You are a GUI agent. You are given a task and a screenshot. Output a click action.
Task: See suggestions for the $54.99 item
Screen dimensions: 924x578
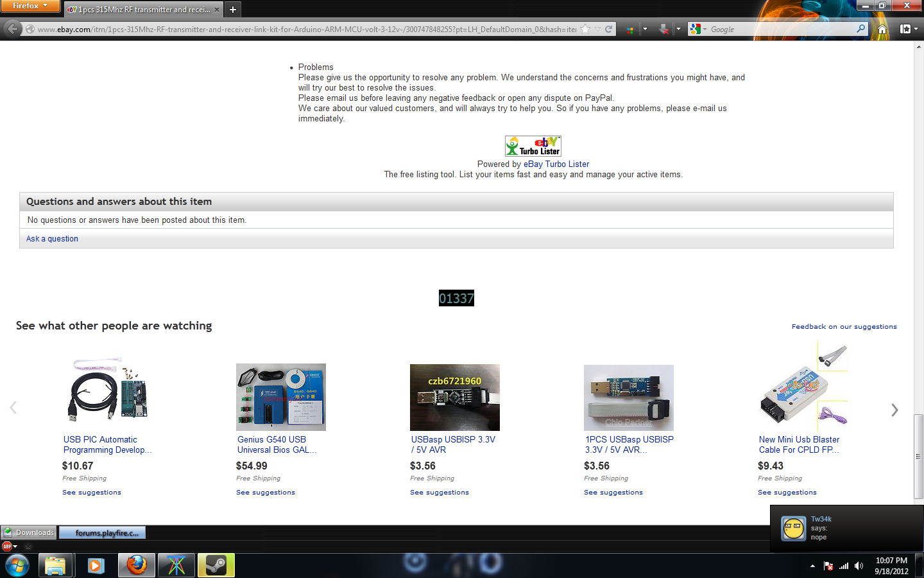pos(266,493)
